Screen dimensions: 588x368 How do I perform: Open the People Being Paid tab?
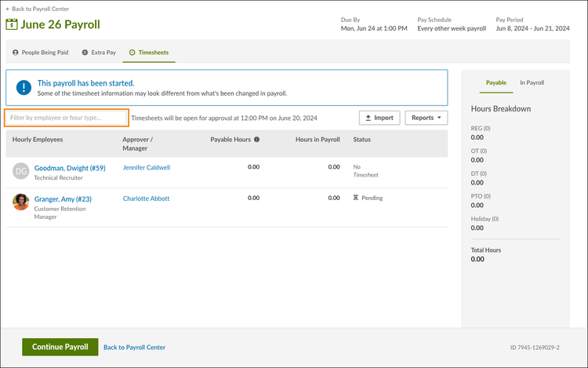pos(41,53)
